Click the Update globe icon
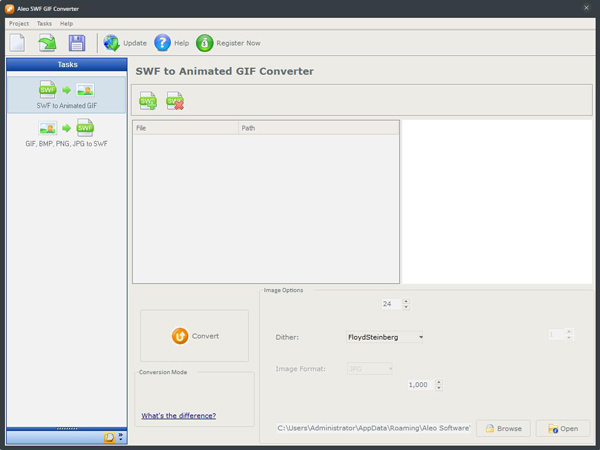 coord(112,42)
